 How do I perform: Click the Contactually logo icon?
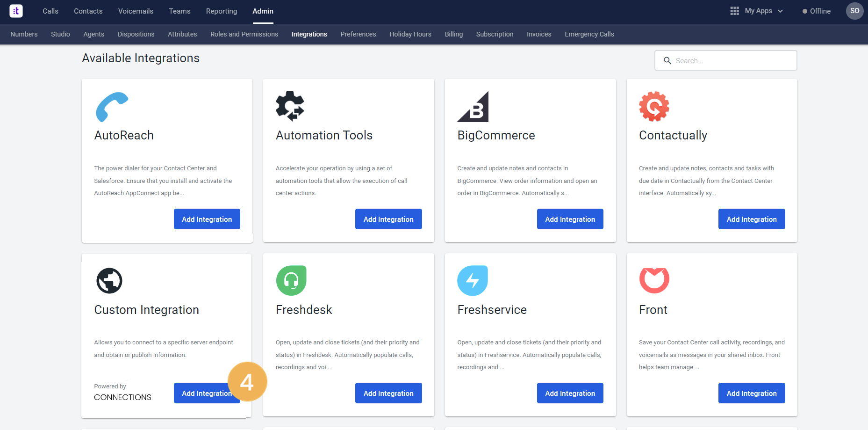(654, 107)
